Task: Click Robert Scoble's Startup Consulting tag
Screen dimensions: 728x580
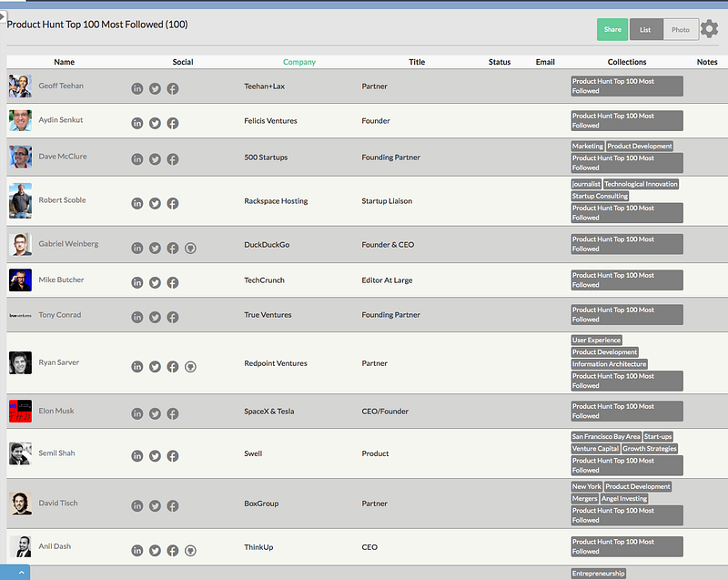Action: 600,197
